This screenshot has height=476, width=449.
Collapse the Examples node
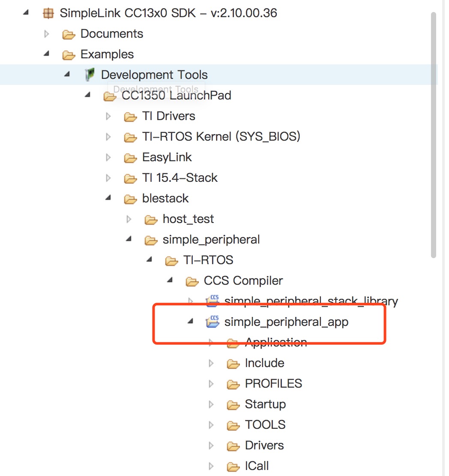[x=46, y=54]
